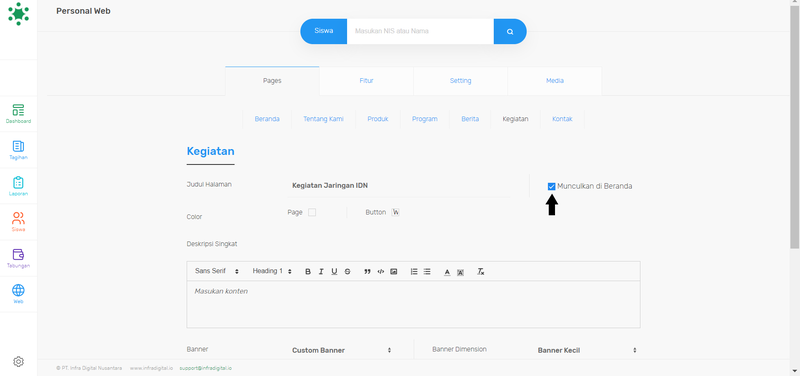Click the Personal Web header title

coord(83,11)
